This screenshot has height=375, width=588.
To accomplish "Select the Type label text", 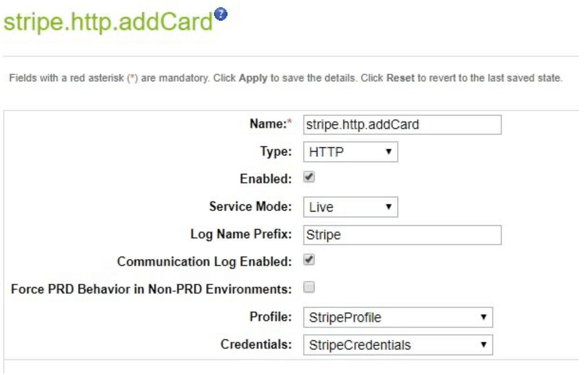I will [x=276, y=151].
